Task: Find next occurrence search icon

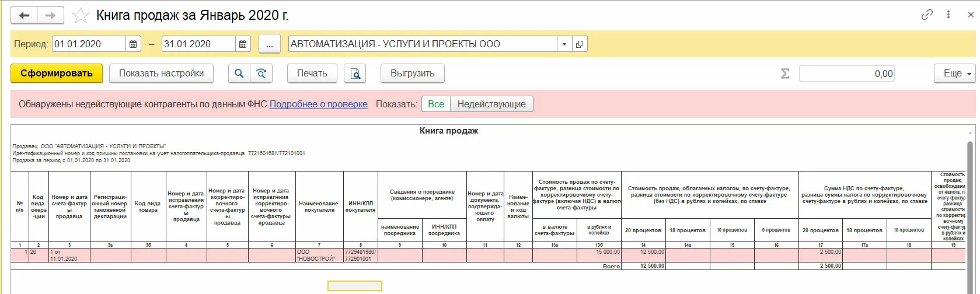Action: [x=261, y=73]
